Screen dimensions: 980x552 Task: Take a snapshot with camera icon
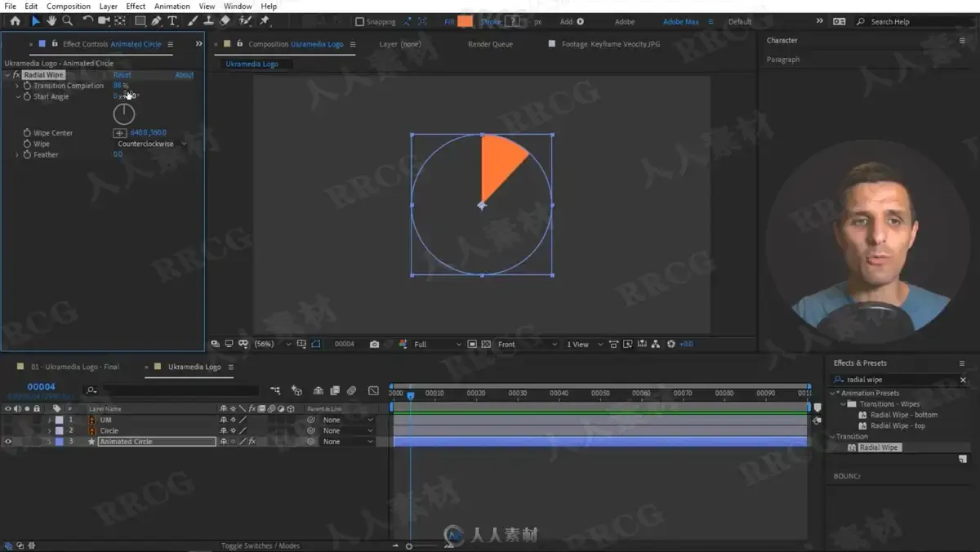point(374,345)
